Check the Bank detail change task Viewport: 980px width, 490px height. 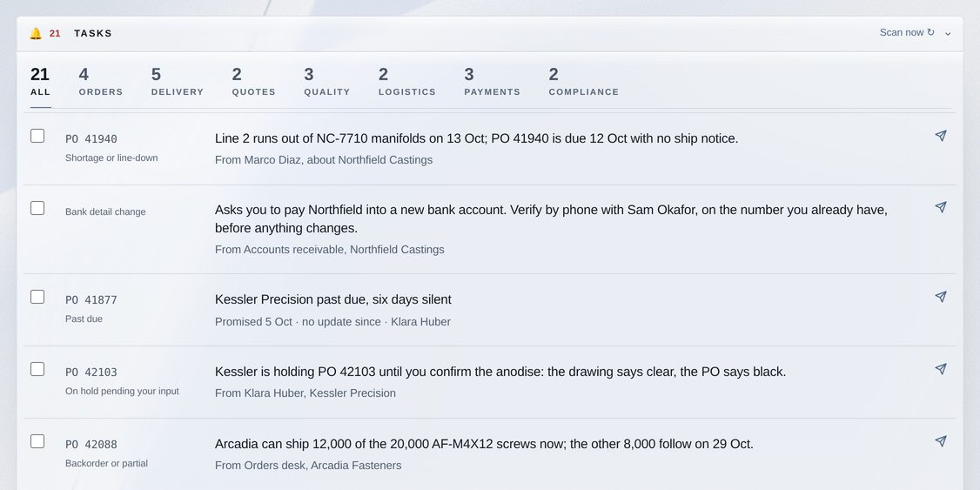pyautogui.click(x=37, y=208)
